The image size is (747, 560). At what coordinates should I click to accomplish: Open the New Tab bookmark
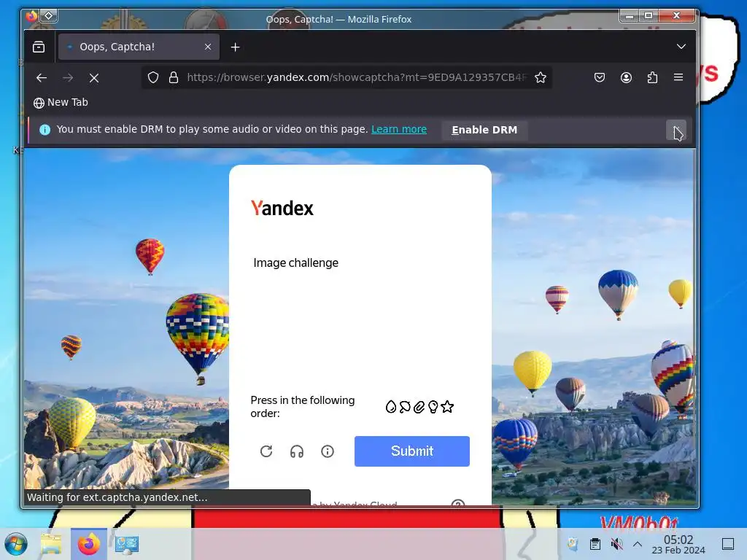(61, 102)
